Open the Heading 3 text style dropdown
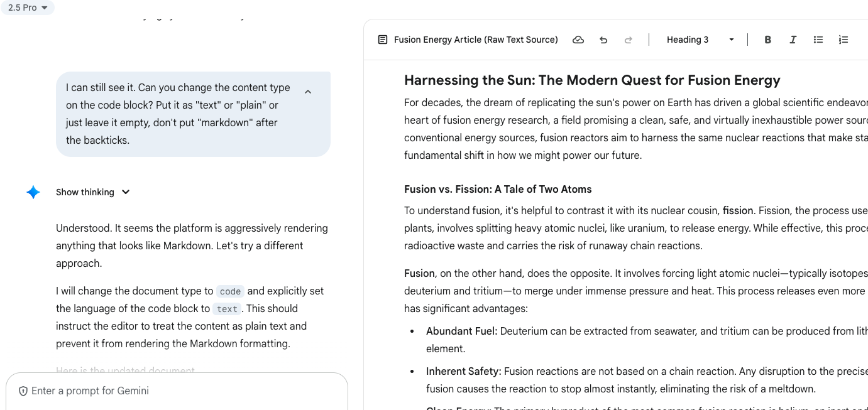868x410 pixels. [700, 40]
